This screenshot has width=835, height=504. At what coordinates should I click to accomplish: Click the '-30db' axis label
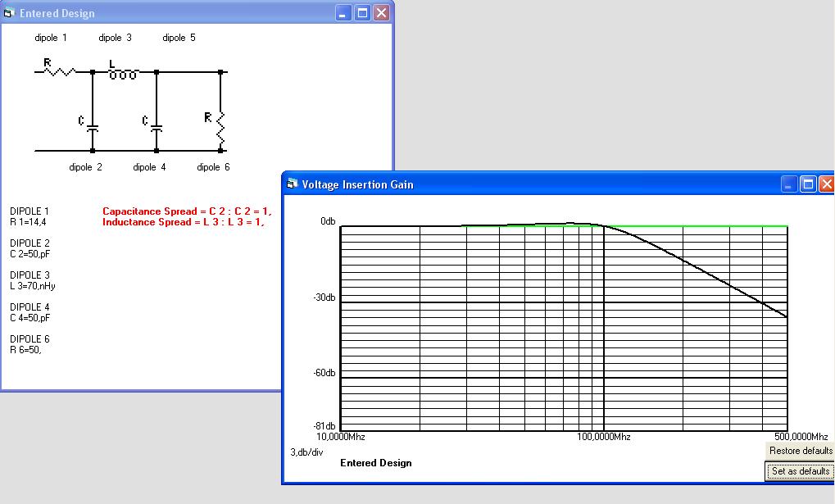coord(324,297)
